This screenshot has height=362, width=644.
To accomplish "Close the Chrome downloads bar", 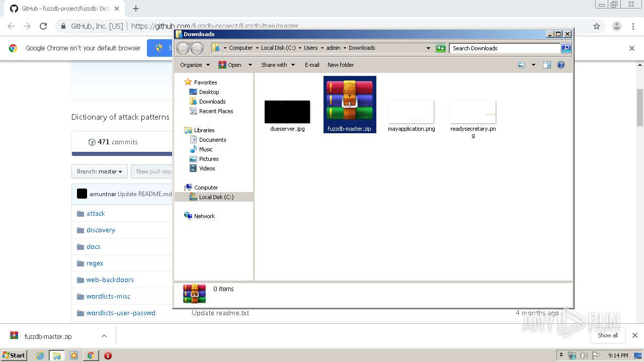I will click(x=635, y=335).
